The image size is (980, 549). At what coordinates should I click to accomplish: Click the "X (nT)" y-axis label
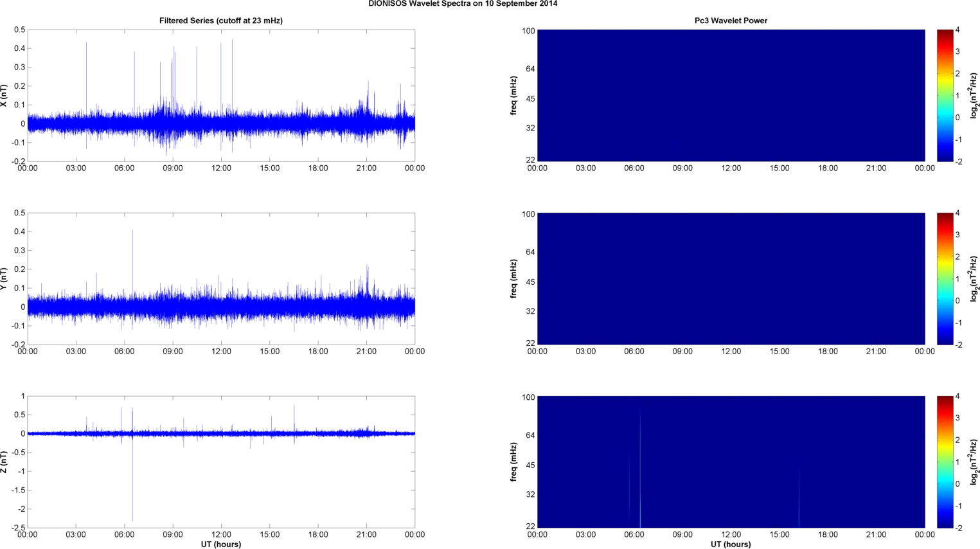click(4, 95)
